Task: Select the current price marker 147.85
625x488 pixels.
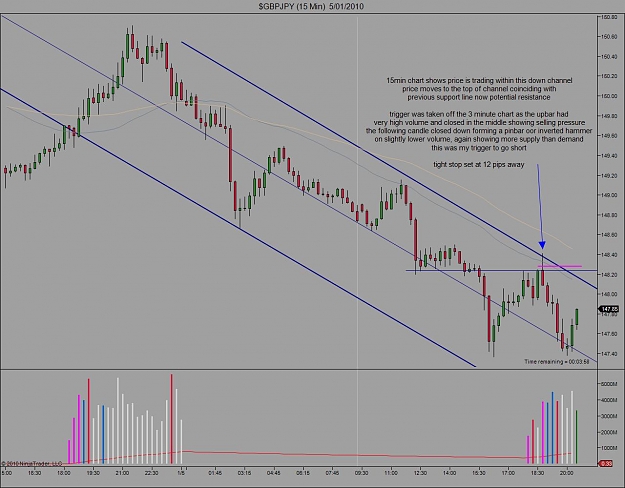Action: click(x=609, y=309)
